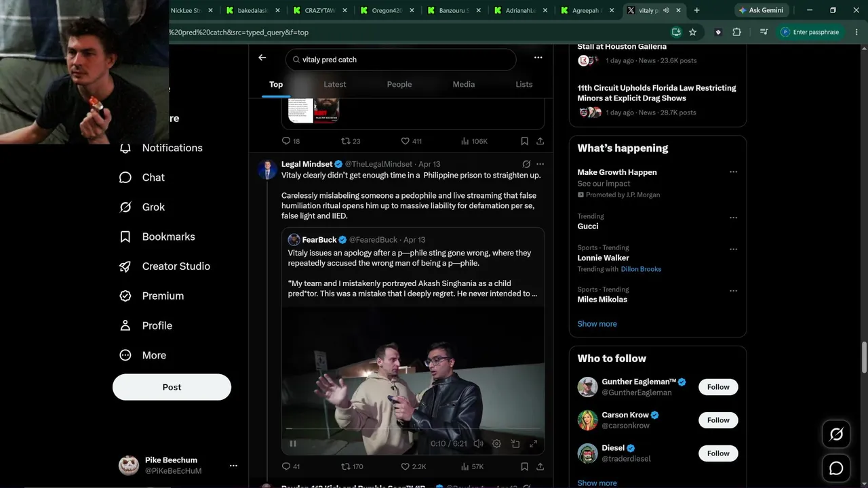Open options for Lonnie Walker trend
This screenshot has width=868, height=488.
(733, 249)
